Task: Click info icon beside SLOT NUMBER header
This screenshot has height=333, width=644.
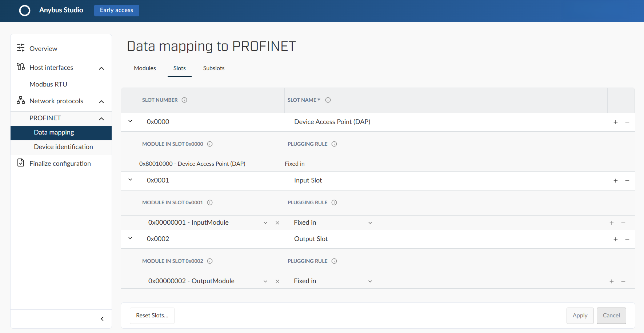Action: (x=184, y=100)
